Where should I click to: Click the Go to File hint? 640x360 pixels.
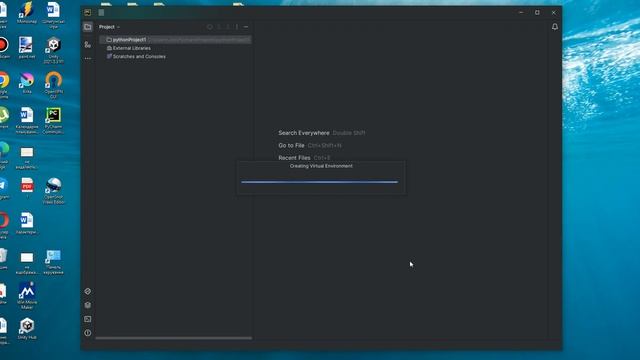coord(310,145)
